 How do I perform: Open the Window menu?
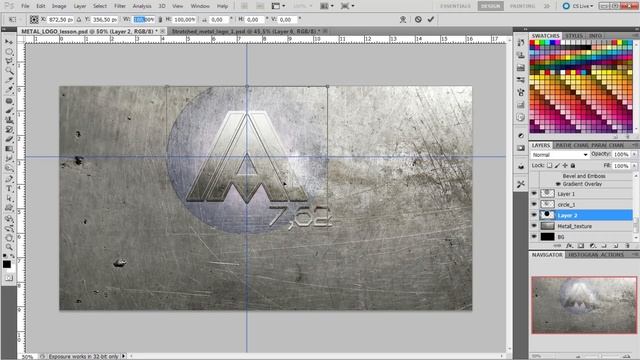click(200, 6)
